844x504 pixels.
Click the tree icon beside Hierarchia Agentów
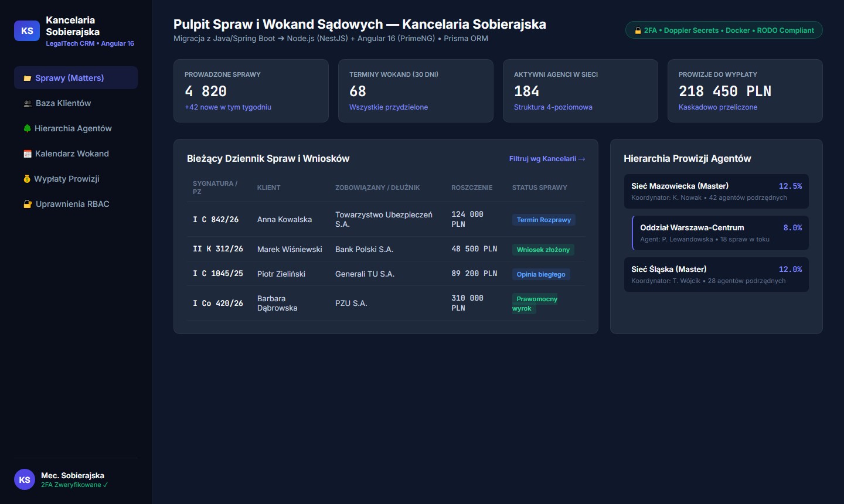[x=27, y=128]
